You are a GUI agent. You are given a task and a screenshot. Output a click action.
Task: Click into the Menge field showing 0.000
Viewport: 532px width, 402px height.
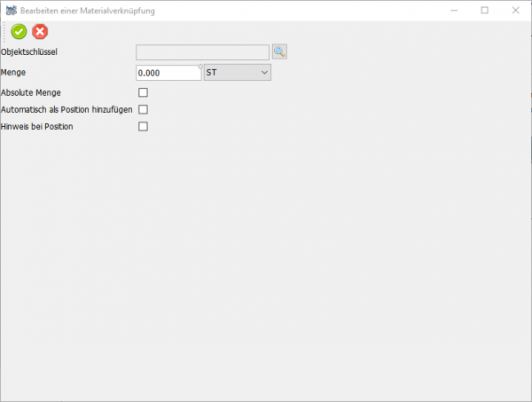168,73
